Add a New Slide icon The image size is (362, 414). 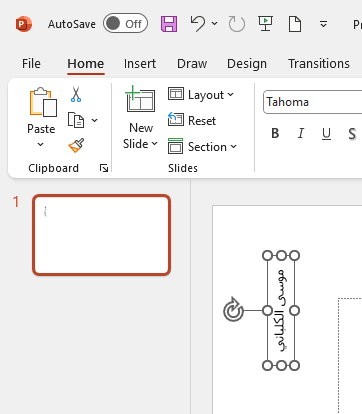140,99
